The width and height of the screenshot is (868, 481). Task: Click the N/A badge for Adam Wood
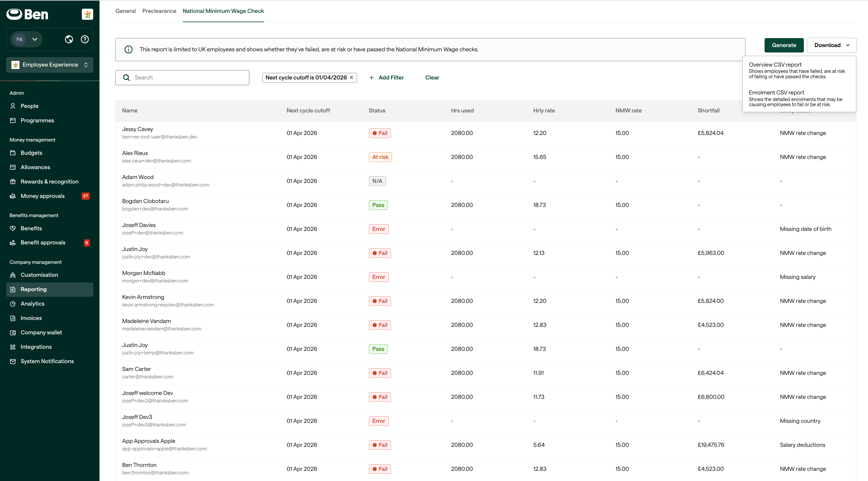coord(377,181)
